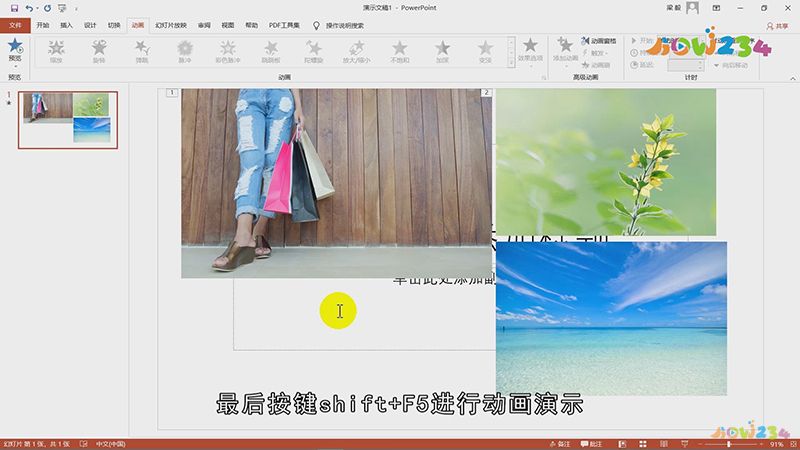Screen dimensions: 800x450
Task: Redo the last action
Action: (47, 8)
